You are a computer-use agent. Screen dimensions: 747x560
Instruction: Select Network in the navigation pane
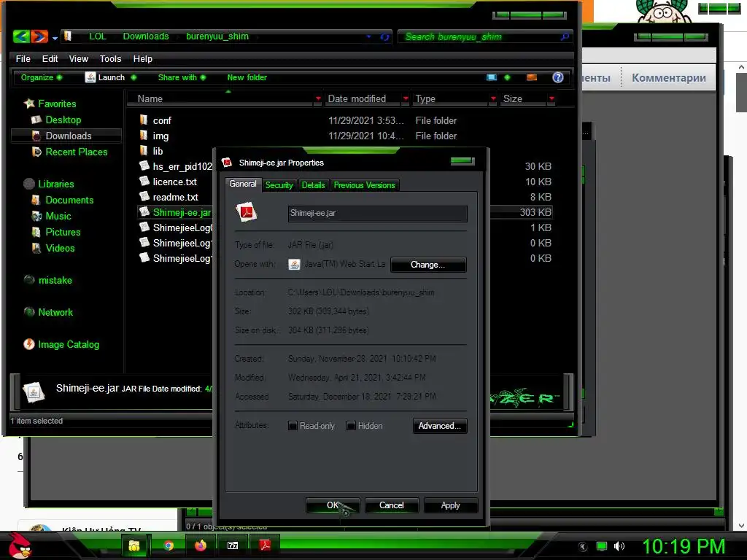pos(49,312)
